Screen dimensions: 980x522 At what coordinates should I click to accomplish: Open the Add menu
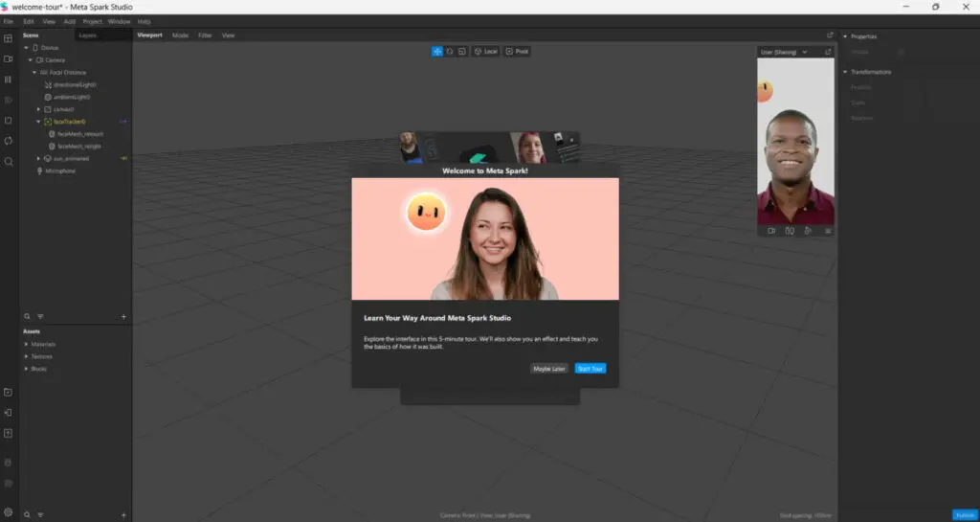(x=69, y=21)
